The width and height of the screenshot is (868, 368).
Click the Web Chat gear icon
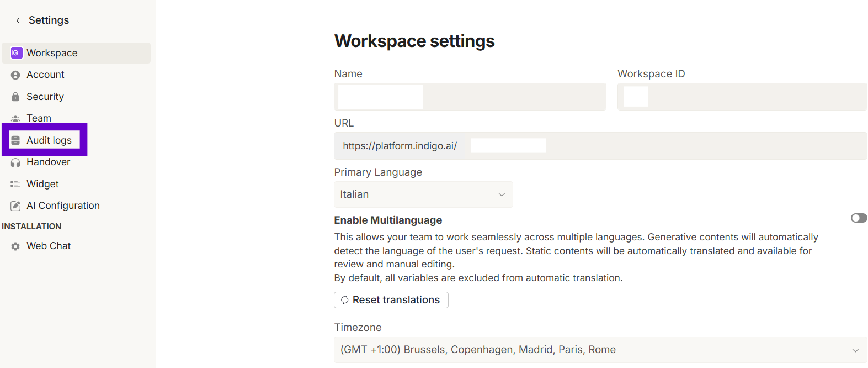[x=15, y=246]
